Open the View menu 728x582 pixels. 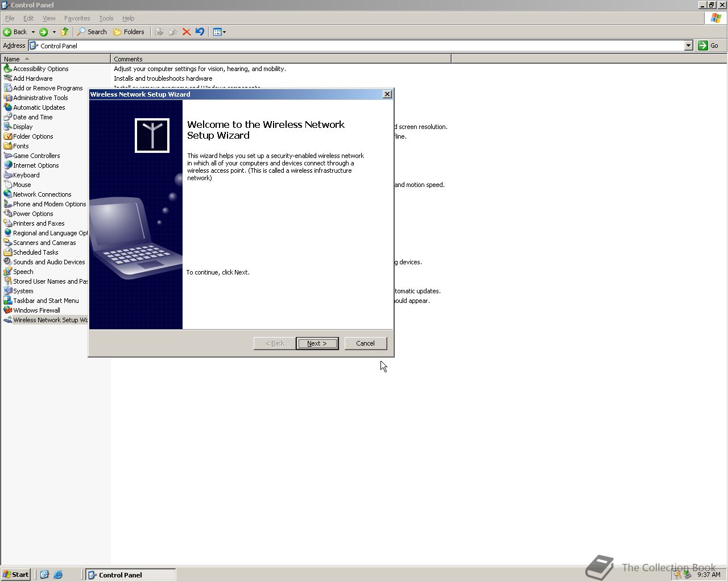[49, 18]
